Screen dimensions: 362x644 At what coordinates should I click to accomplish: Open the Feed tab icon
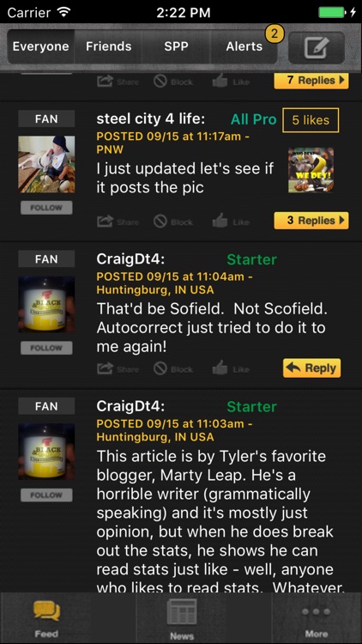pos(46,612)
